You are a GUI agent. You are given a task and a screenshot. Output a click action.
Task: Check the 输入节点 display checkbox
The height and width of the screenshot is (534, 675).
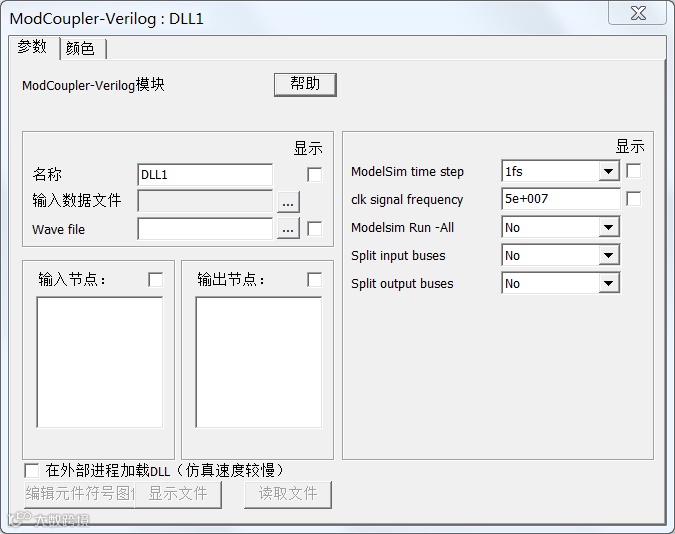(x=155, y=279)
